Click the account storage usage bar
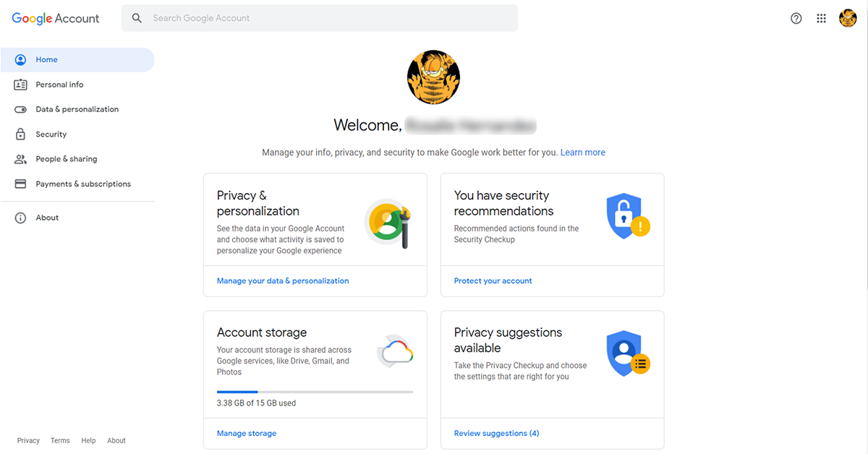The width and height of the screenshot is (868, 454). 315,392
